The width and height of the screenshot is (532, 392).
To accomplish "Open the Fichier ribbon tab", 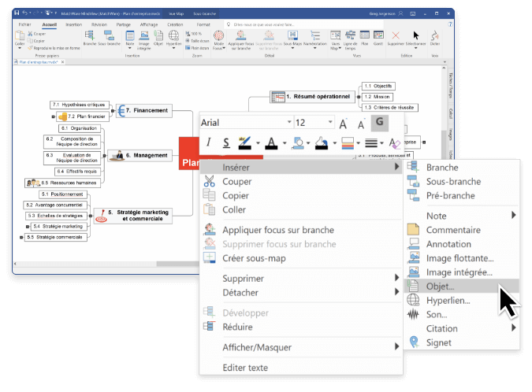I will pos(24,24).
